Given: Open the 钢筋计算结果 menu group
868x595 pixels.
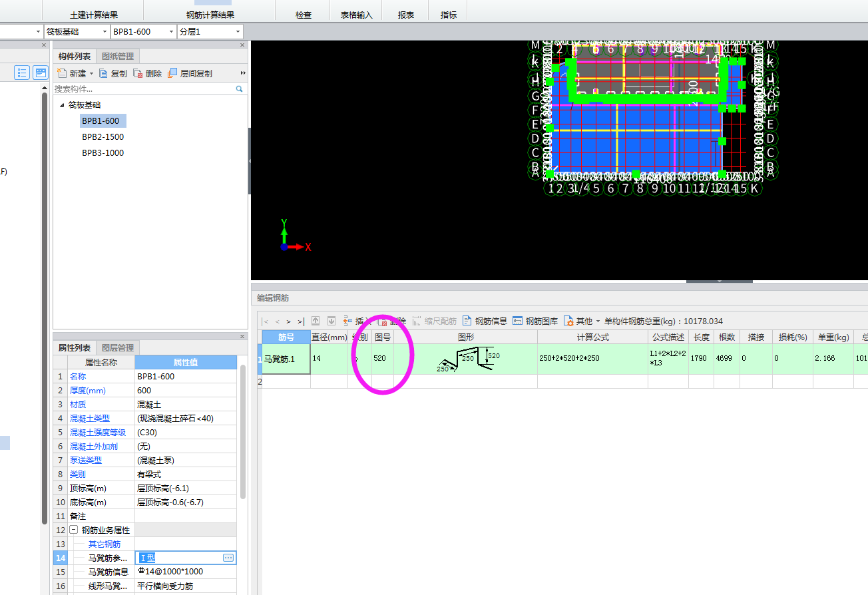Looking at the screenshot, I should (210, 15).
